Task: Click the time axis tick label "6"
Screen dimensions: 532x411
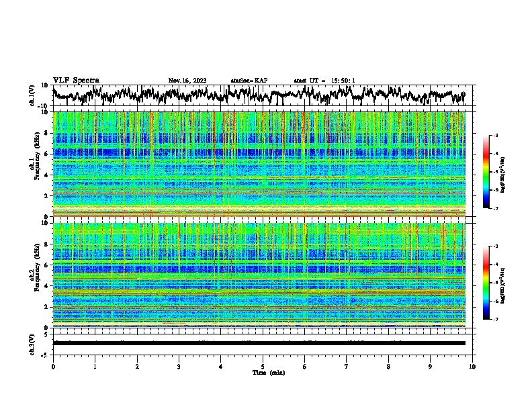Action: [x=304, y=367]
